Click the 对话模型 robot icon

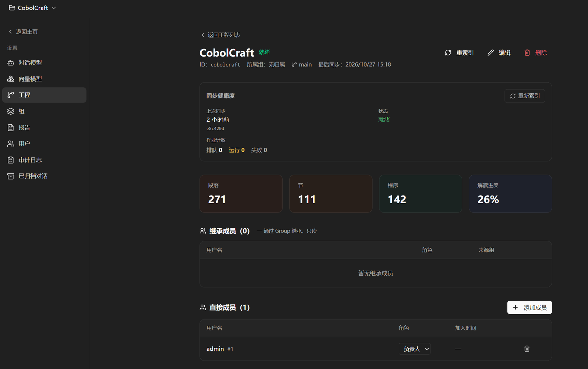click(11, 63)
